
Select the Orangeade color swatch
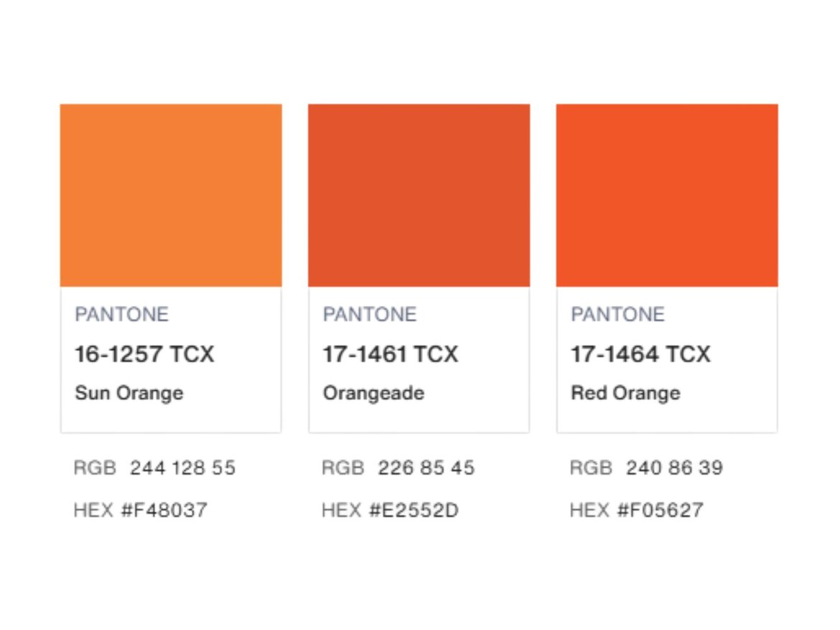pyautogui.click(x=419, y=195)
